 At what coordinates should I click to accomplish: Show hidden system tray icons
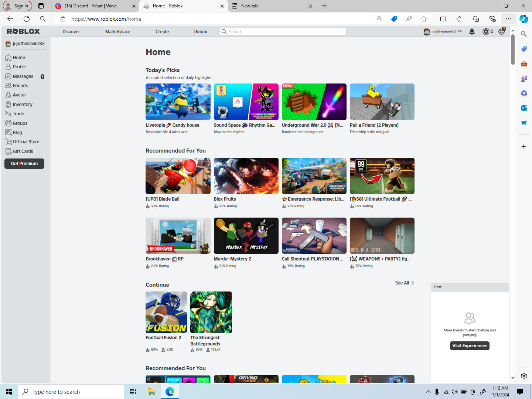point(428,392)
